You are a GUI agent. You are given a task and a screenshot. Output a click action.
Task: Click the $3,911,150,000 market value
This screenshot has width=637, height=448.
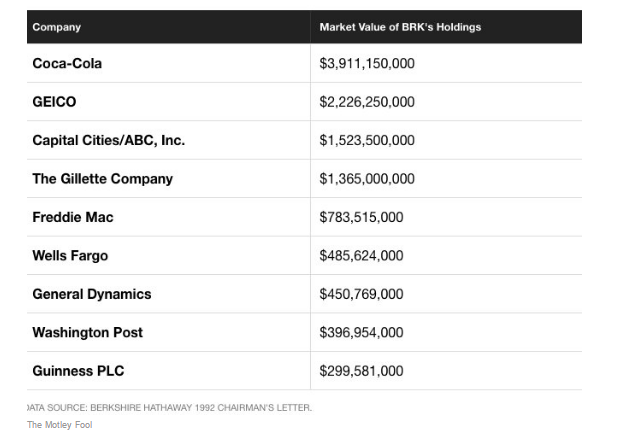(x=367, y=64)
